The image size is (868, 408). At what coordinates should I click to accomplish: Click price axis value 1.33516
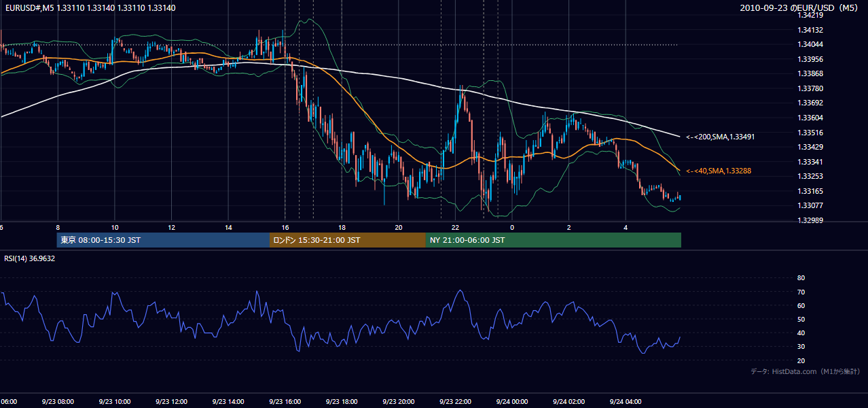click(811, 133)
